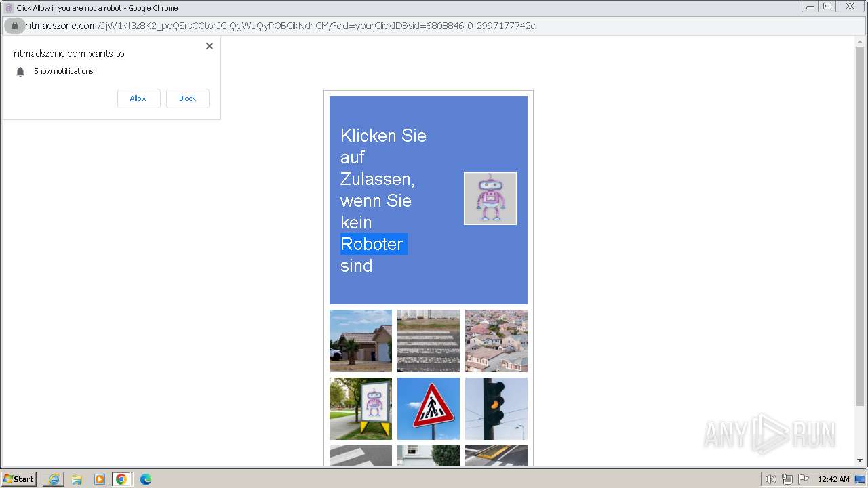Minimize the Chrome window

(x=810, y=7)
